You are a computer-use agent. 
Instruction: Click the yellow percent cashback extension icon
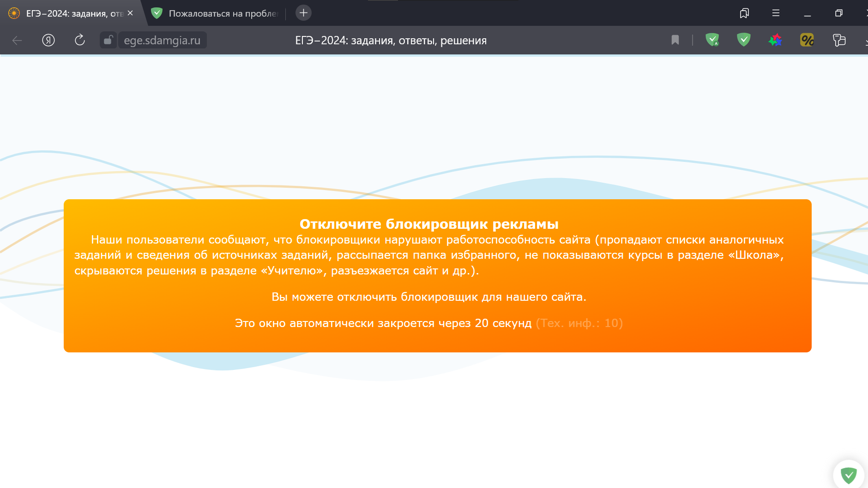pos(807,40)
